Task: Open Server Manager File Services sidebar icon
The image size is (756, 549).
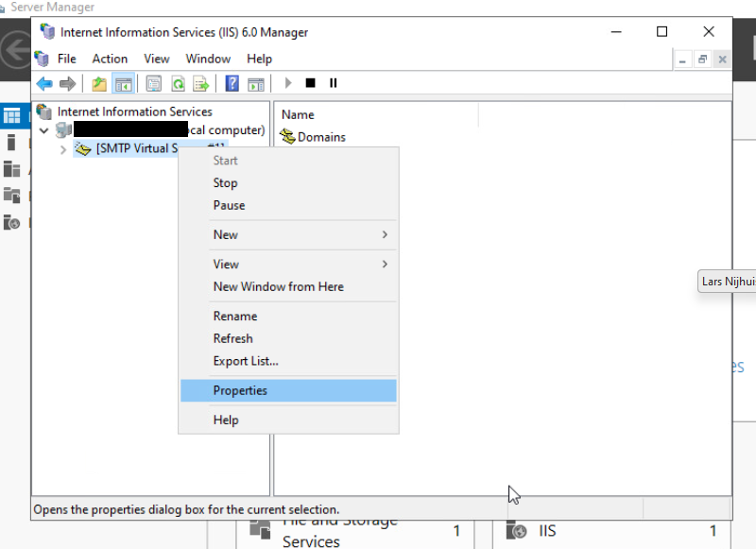Action: pos(11,196)
